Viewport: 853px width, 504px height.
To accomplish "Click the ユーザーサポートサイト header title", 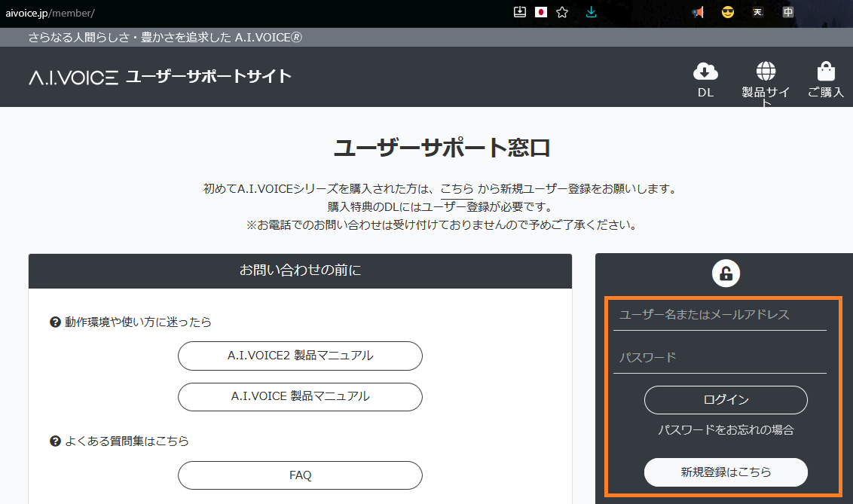I will click(x=209, y=77).
